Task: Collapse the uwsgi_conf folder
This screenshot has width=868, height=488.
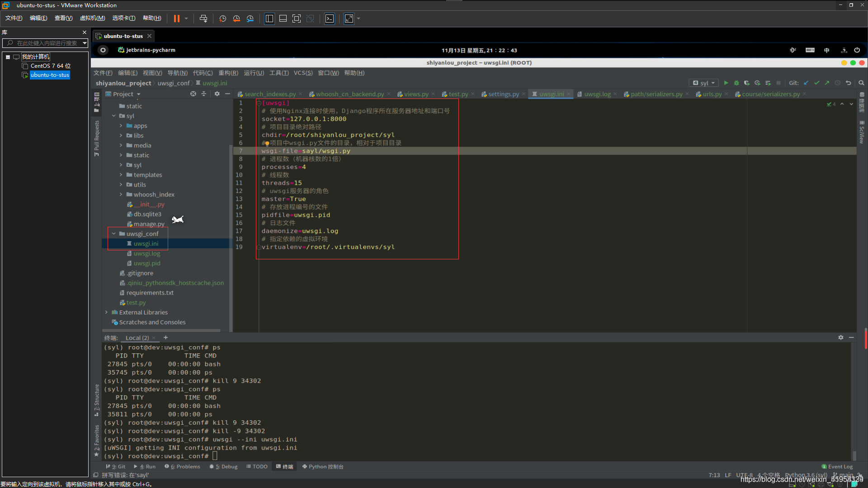Action: (113, 233)
